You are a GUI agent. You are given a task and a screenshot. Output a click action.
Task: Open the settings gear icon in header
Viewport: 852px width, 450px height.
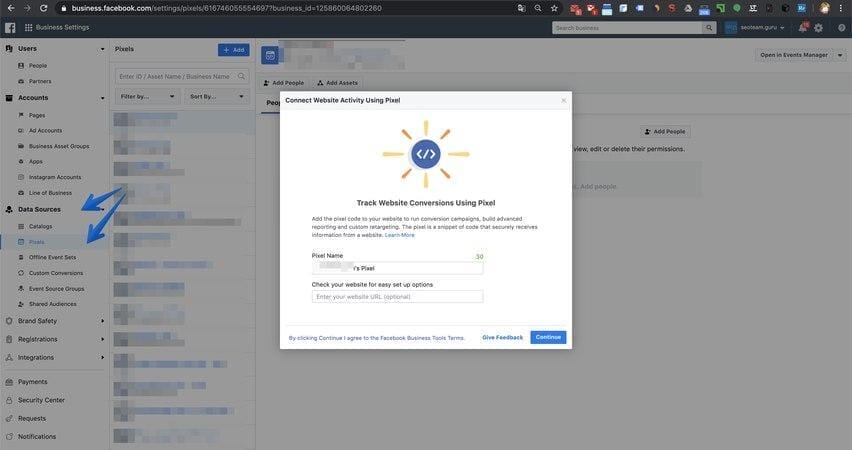pos(819,28)
